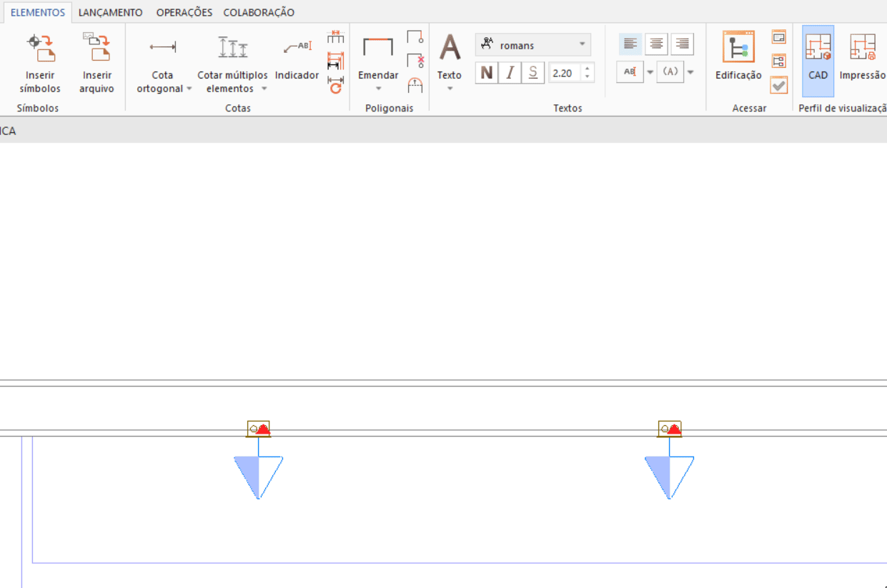
Task: Right-align the text
Action: (x=683, y=44)
